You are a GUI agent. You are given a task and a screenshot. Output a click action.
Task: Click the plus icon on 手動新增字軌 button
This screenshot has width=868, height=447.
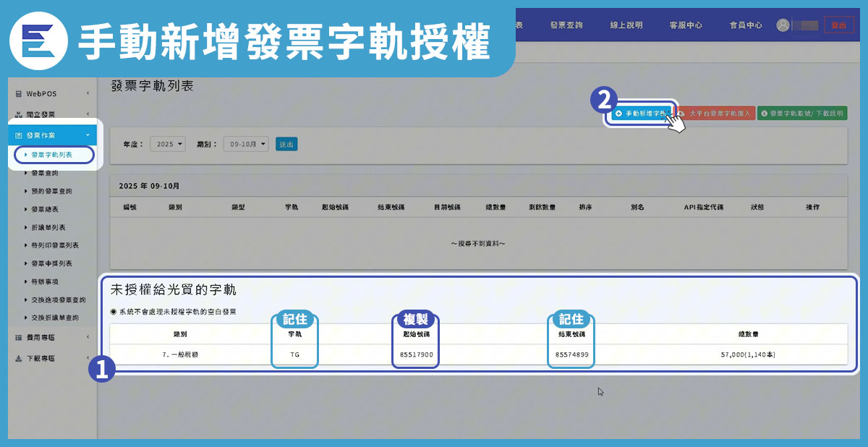coord(619,113)
